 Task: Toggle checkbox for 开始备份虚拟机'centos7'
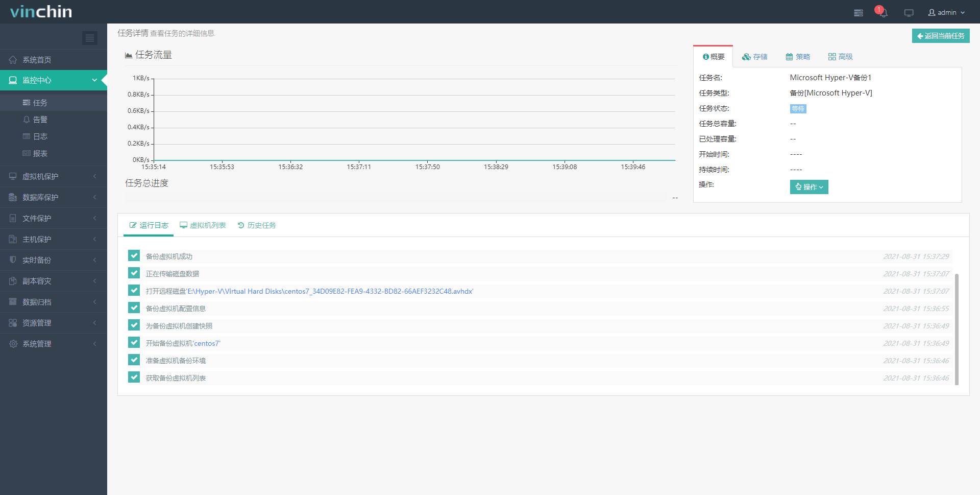point(134,342)
